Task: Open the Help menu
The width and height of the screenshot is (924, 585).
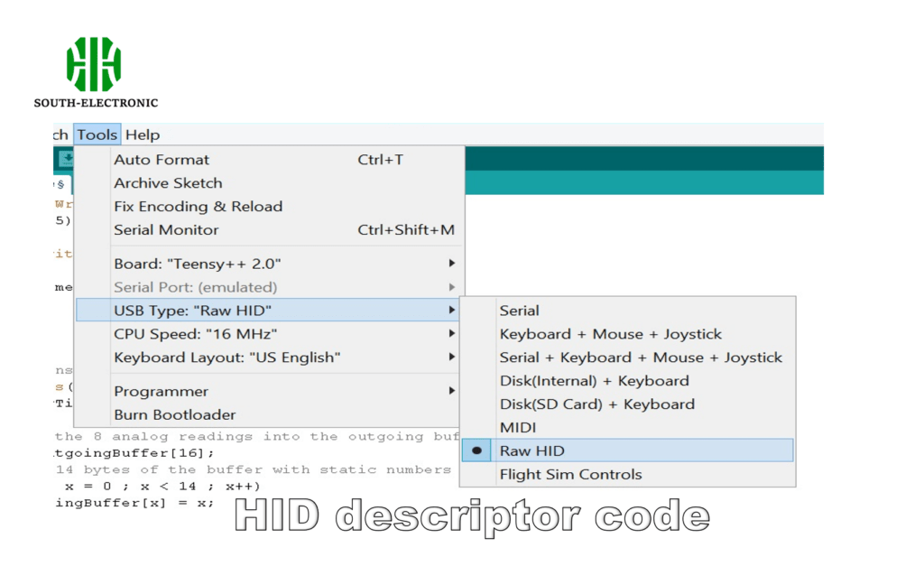Action: point(143,135)
